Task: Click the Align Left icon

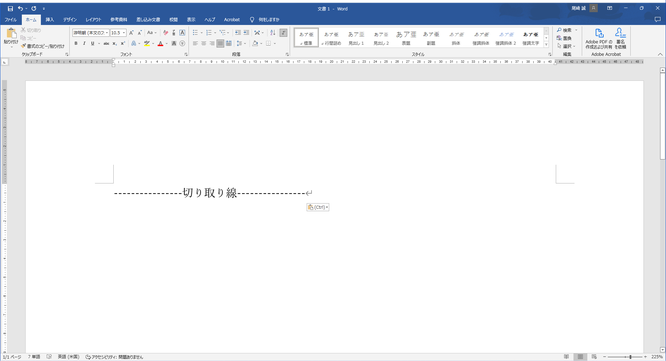Action: pyautogui.click(x=195, y=43)
